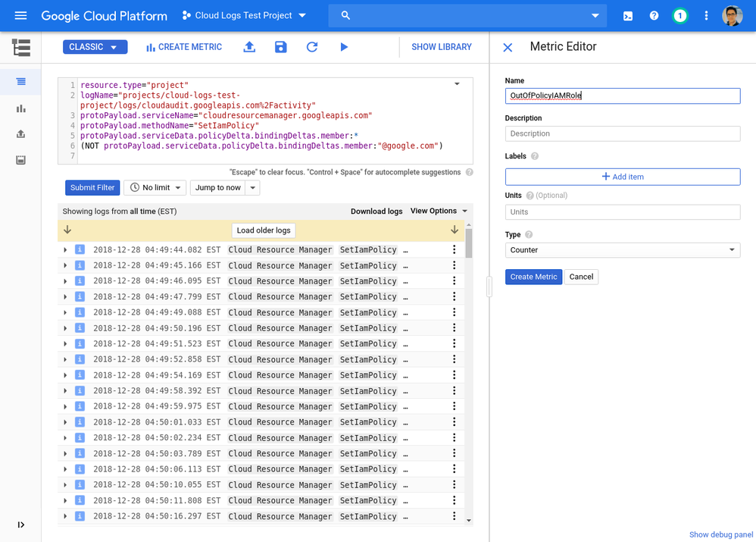The height and width of the screenshot is (542, 756).
Task: Click the Type help icon
Action: click(x=529, y=234)
